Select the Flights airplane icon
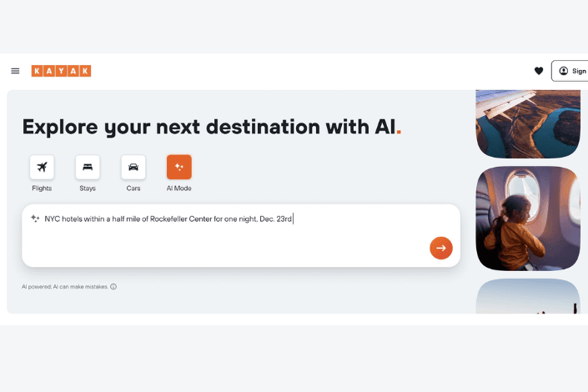This screenshot has height=392, width=588. (x=42, y=167)
